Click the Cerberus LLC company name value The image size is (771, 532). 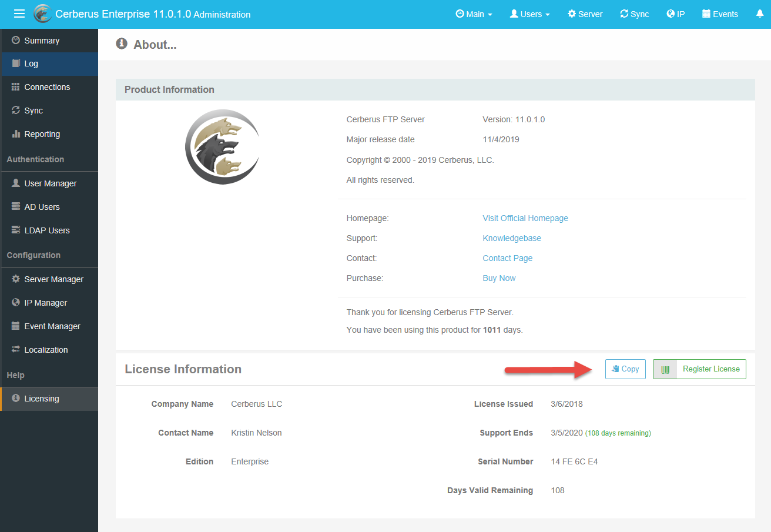[257, 404]
